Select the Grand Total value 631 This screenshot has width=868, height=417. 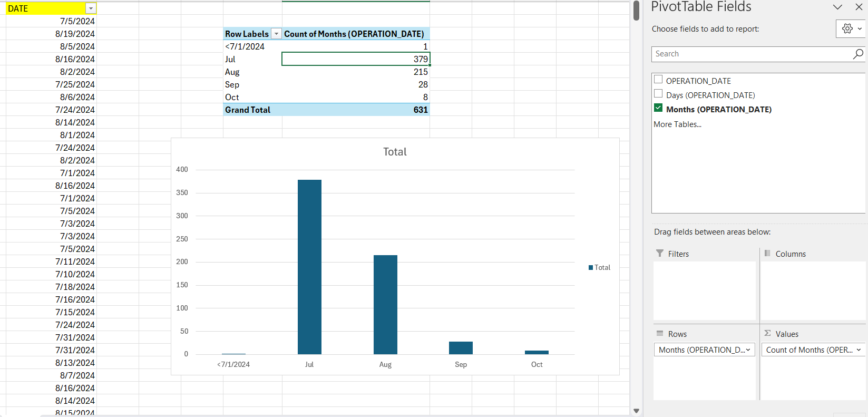coord(356,110)
